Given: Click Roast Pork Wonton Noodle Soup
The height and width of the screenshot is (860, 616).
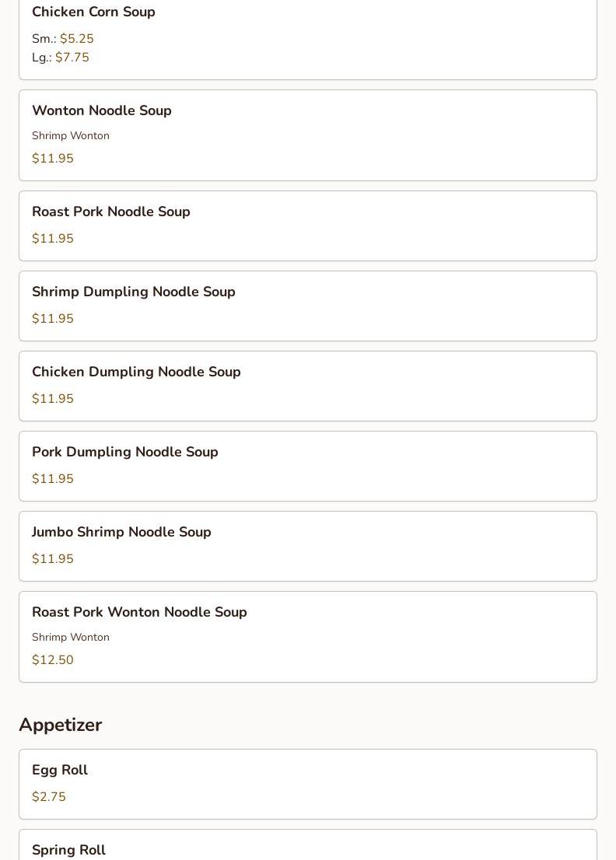Looking at the screenshot, I should (x=139, y=613).
